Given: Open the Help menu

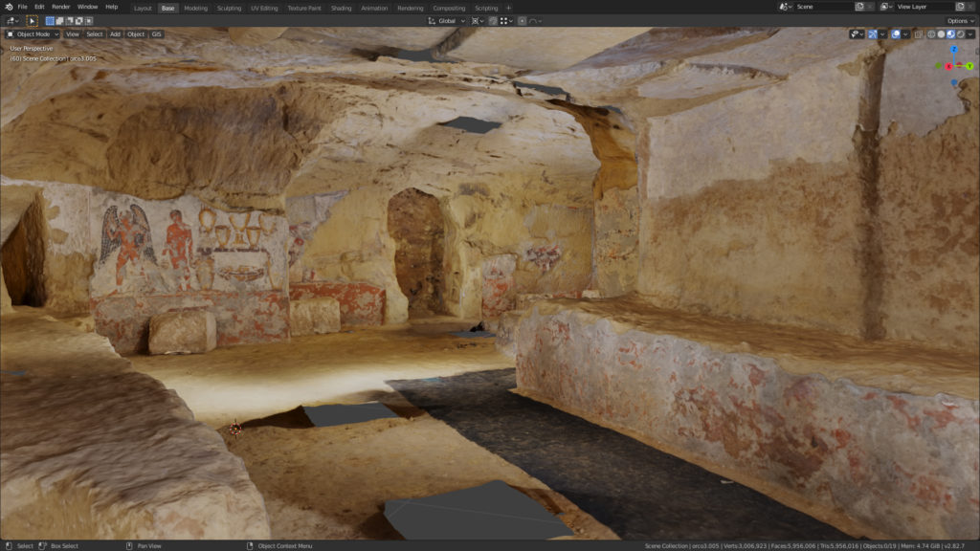Looking at the screenshot, I should tap(111, 7).
